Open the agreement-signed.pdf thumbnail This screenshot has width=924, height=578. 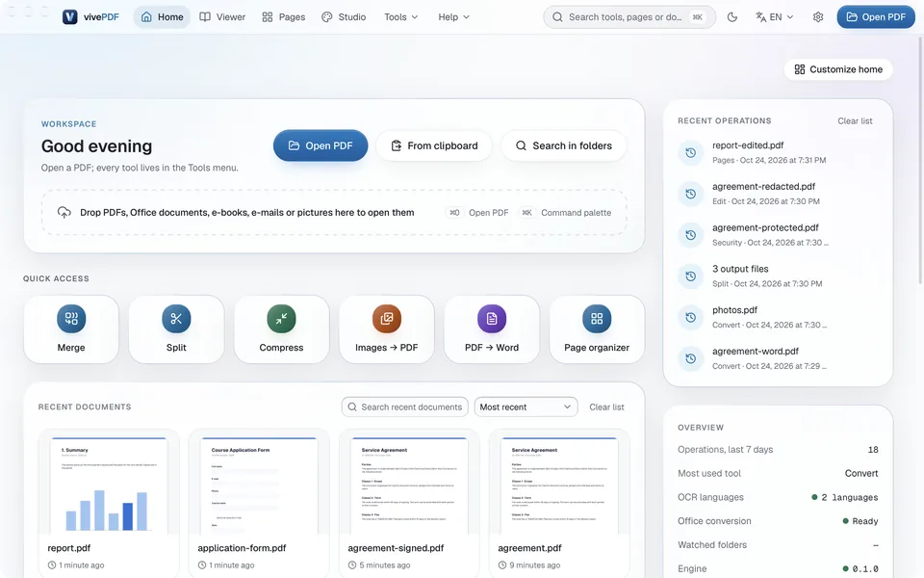pyautogui.click(x=409, y=486)
